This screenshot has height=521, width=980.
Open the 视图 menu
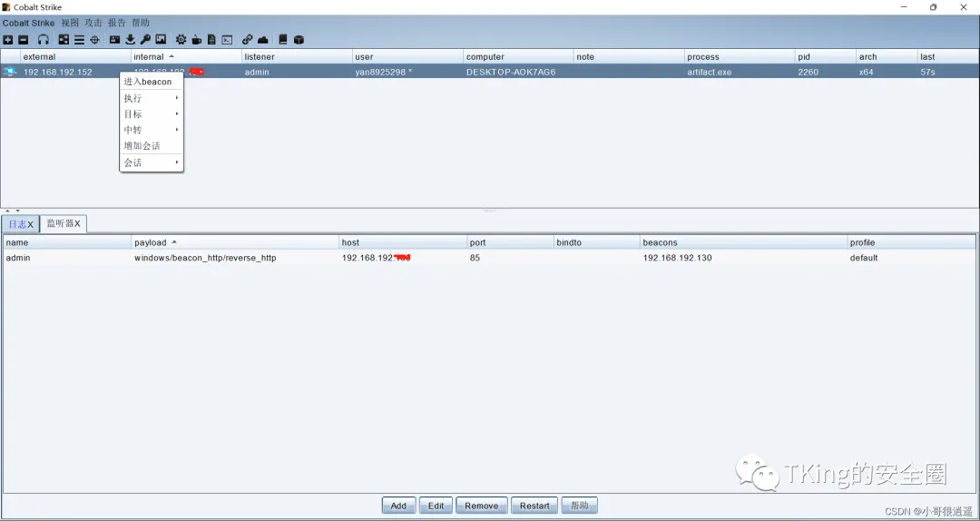pos(70,23)
